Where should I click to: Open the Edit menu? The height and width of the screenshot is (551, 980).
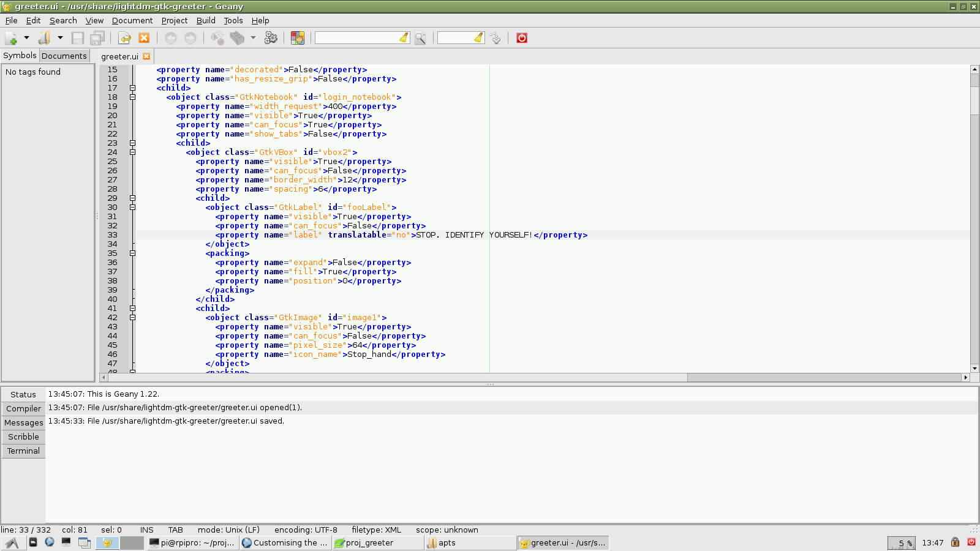(x=33, y=20)
